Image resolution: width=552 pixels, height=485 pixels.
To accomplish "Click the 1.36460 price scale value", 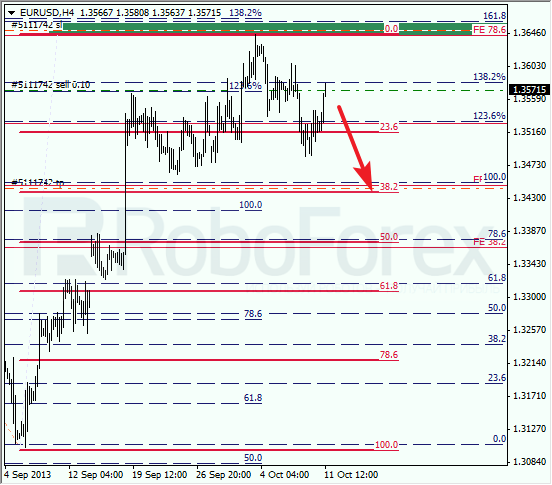I will (529, 33).
